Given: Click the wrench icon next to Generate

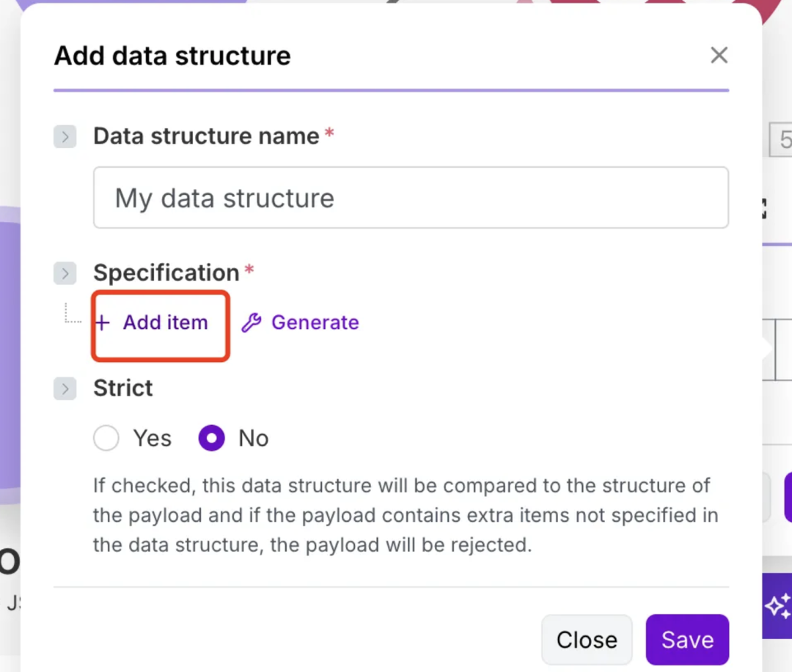Looking at the screenshot, I should coord(252,323).
